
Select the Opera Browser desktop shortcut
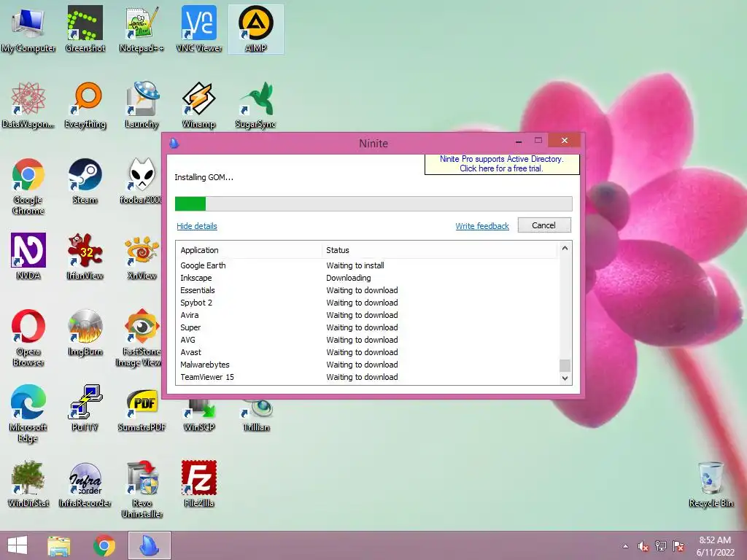point(28,338)
